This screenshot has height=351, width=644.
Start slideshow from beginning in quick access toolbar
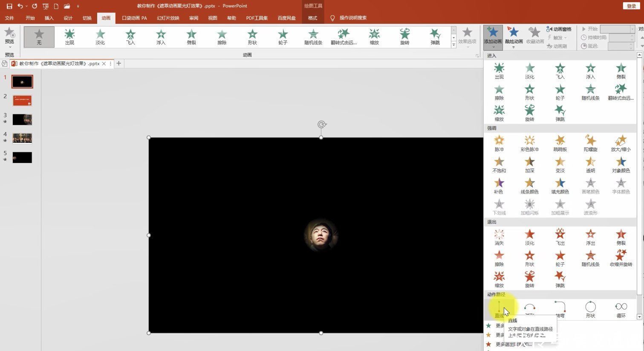click(x=46, y=6)
